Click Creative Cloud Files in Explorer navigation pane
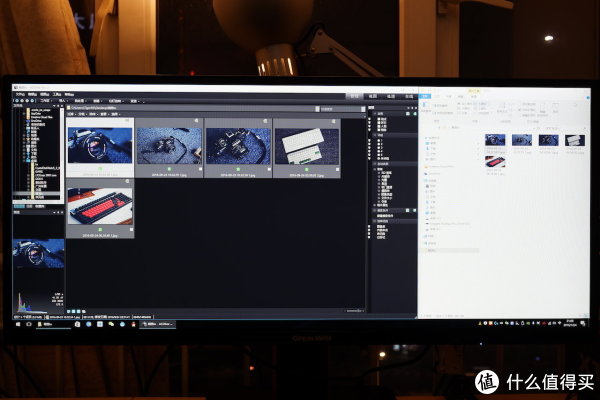 pyautogui.click(x=439, y=167)
